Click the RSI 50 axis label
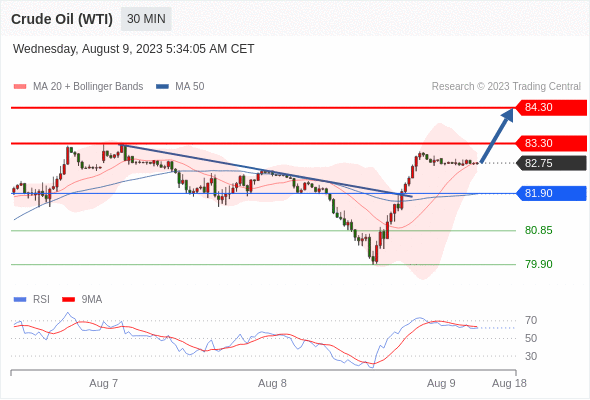 531,338
